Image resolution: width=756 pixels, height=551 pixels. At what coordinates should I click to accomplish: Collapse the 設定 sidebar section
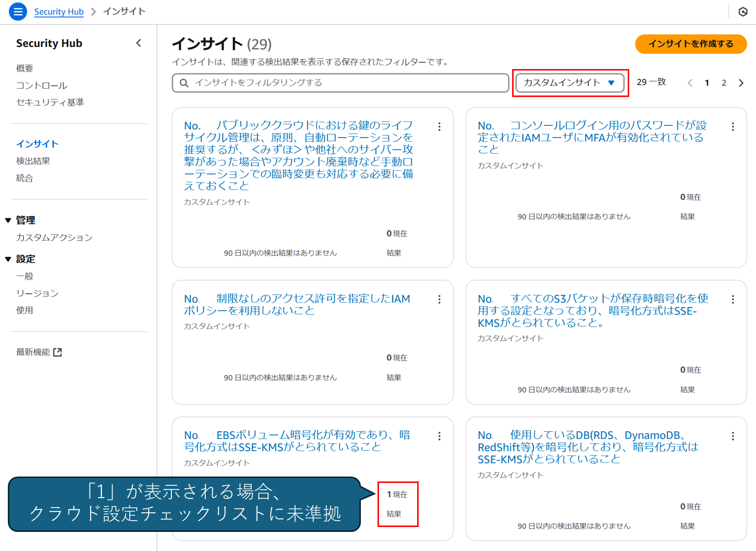[x=8, y=259]
